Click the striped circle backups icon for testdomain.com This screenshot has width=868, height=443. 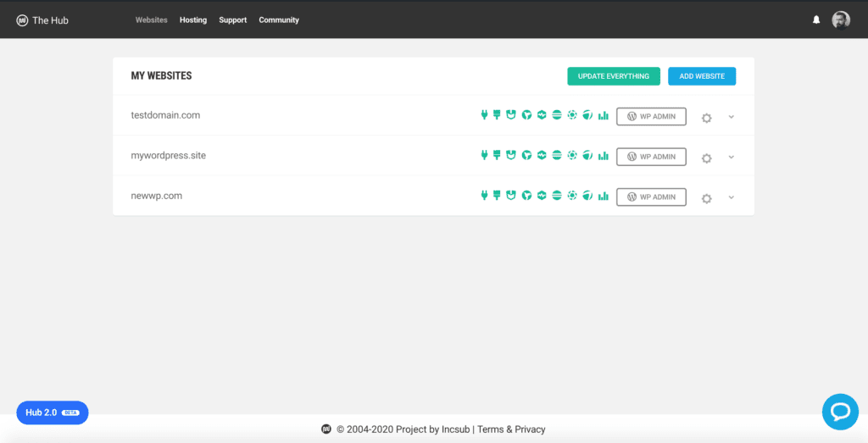click(557, 115)
